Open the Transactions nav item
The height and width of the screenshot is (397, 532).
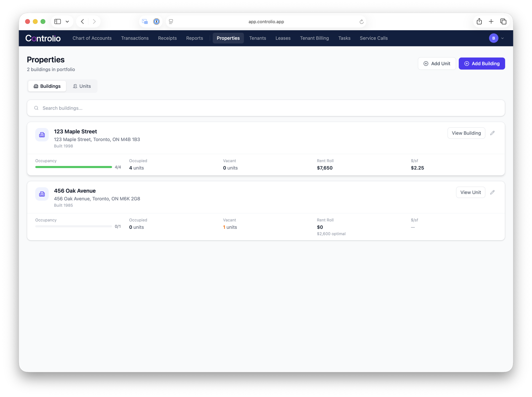(x=135, y=38)
